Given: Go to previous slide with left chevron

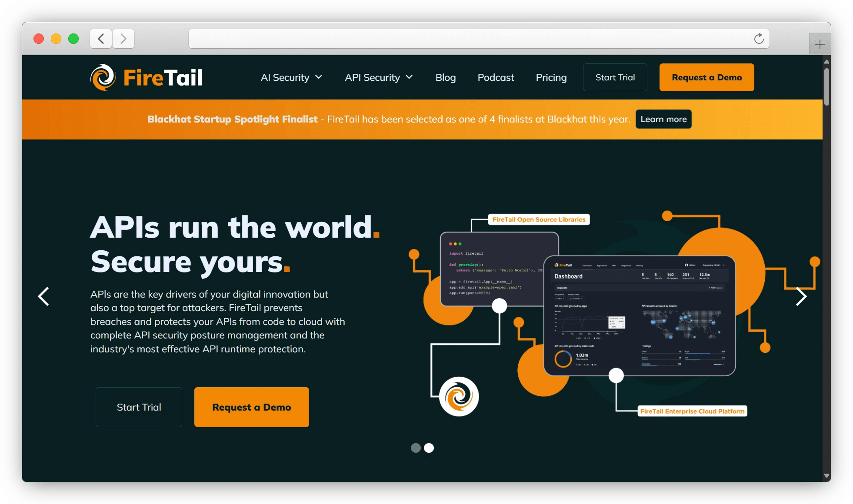Looking at the screenshot, I should click(43, 296).
